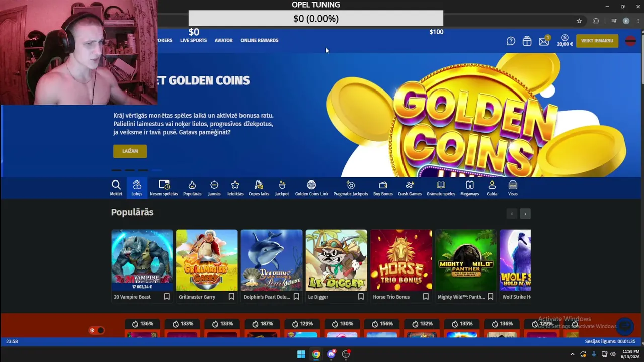Screen dimensions: 644x362
Task: Open the browser extensions puzzle icon
Action: click(596, 21)
